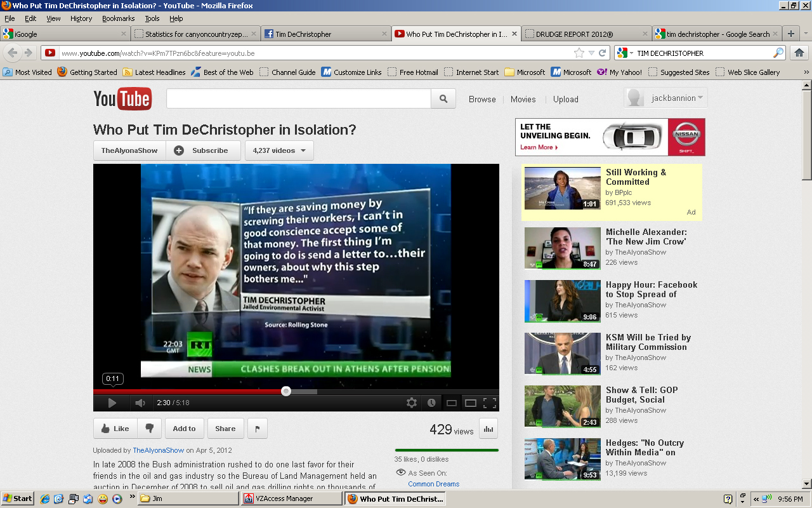Image resolution: width=812 pixels, height=508 pixels.
Task: Click the YouTube search magnifier button
Action: tap(443, 99)
